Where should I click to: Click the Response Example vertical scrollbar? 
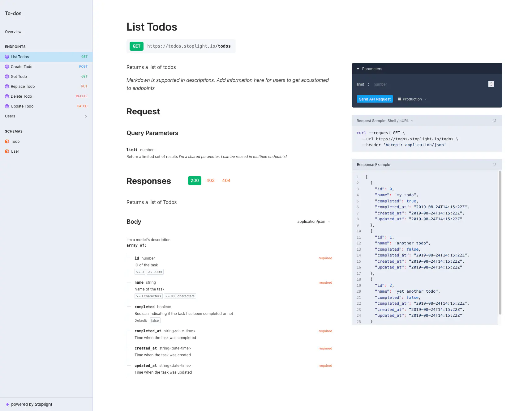(x=500, y=243)
